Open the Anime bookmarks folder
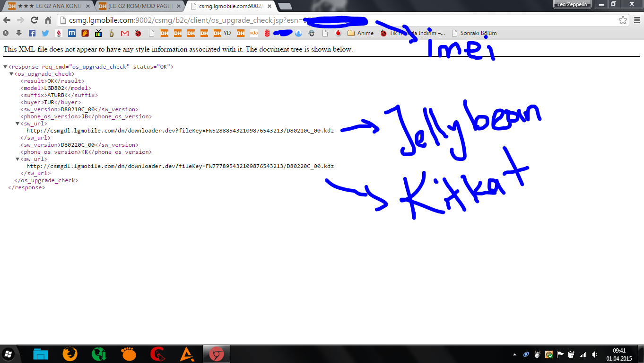This screenshot has width=644, height=363. 360,33
